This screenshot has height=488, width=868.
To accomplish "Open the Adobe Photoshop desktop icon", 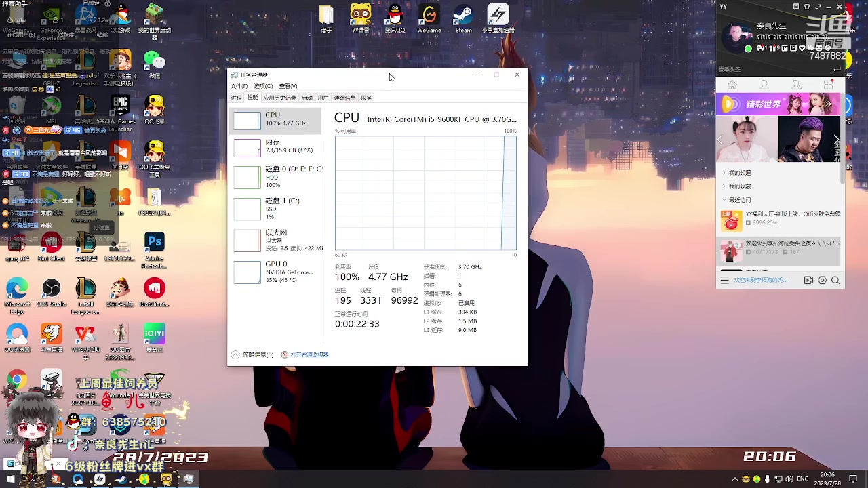I will [x=155, y=251].
